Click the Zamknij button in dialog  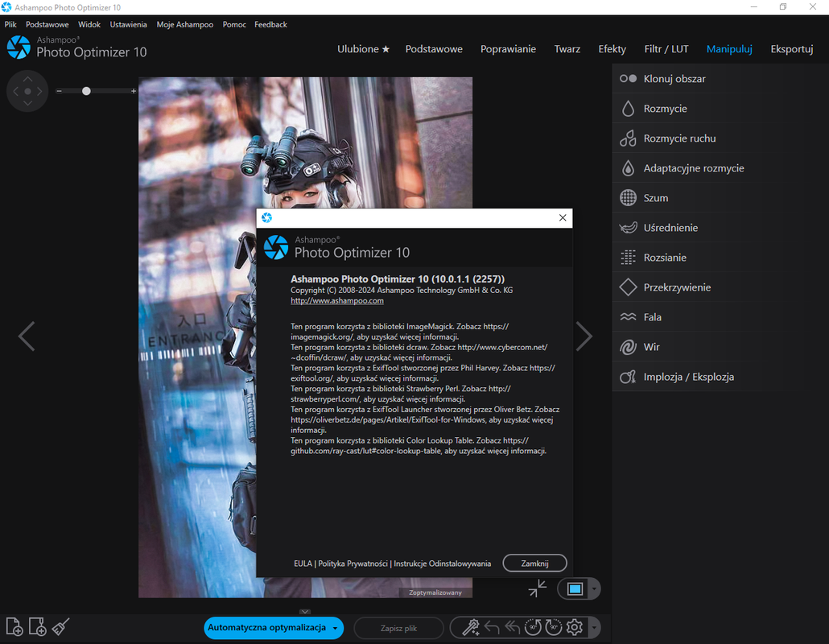pyautogui.click(x=534, y=563)
